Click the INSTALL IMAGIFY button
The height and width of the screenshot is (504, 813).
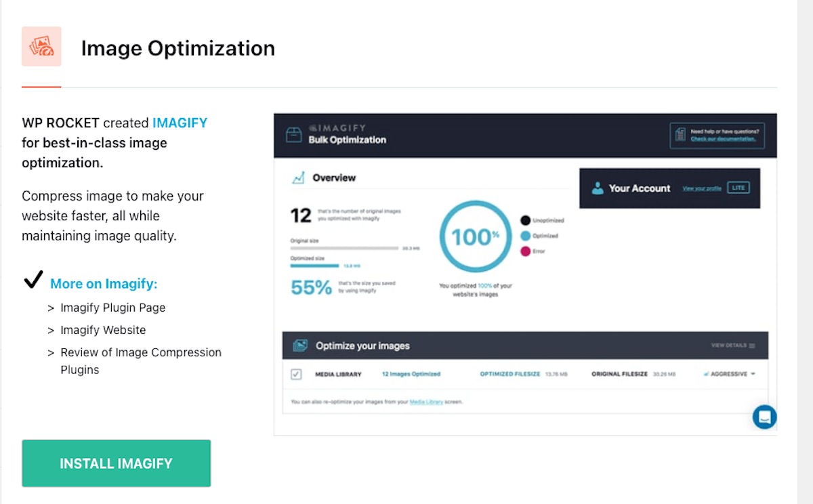[116, 463]
